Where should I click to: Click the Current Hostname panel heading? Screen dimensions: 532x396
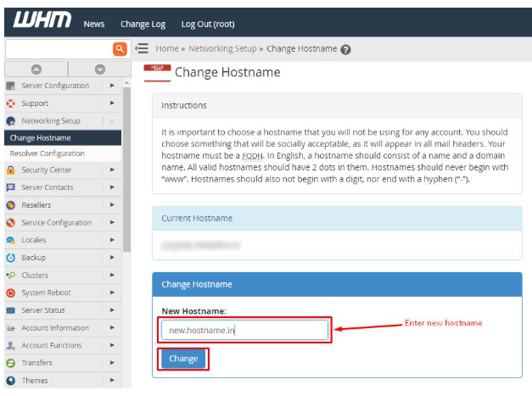tap(197, 218)
